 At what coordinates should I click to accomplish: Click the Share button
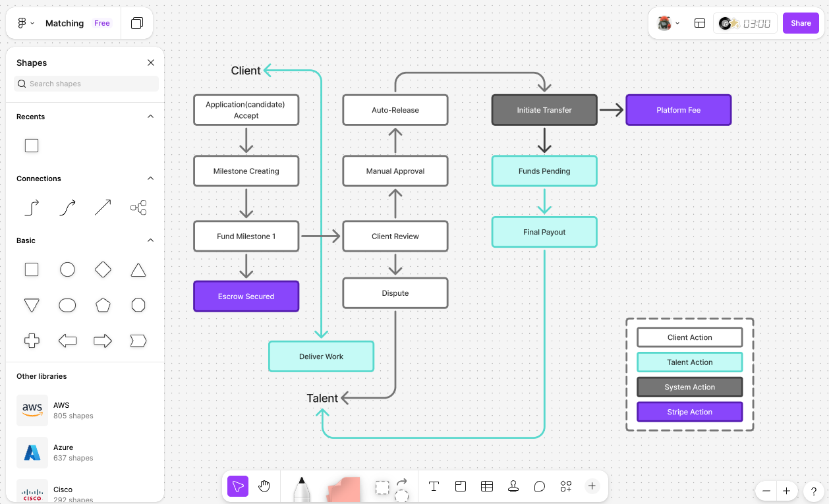click(801, 23)
